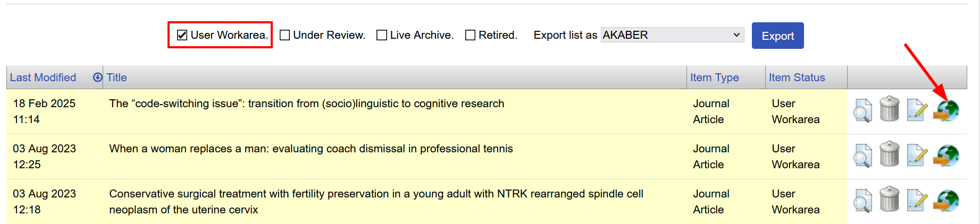View the NTRK spindle cell neoplasm item
980x224 pixels.
pyautogui.click(x=862, y=201)
